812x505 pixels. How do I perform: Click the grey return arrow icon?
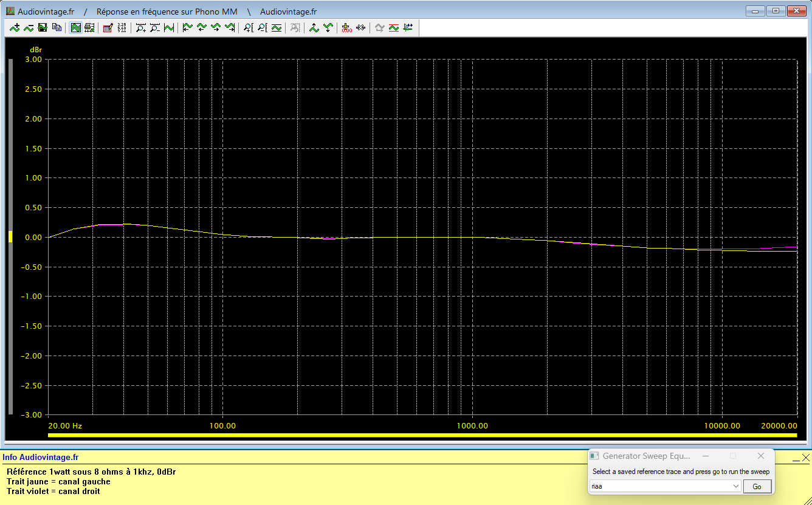(x=380, y=27)
